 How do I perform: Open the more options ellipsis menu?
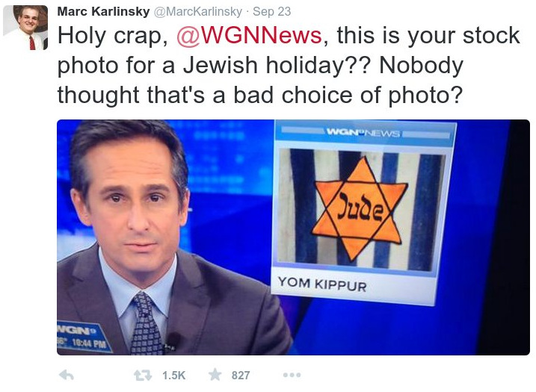(x=292, y=375)
